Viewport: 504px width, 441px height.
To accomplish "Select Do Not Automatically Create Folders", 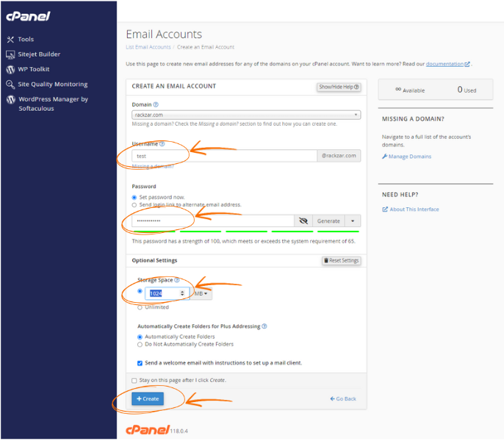I will [140, 345].
